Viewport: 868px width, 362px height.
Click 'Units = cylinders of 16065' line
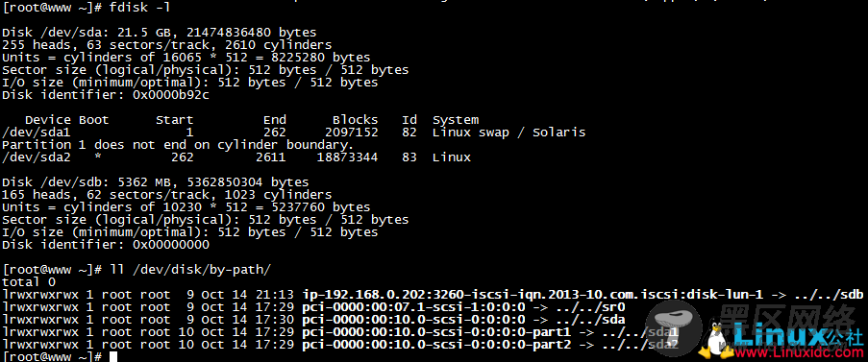pos(186,58)
